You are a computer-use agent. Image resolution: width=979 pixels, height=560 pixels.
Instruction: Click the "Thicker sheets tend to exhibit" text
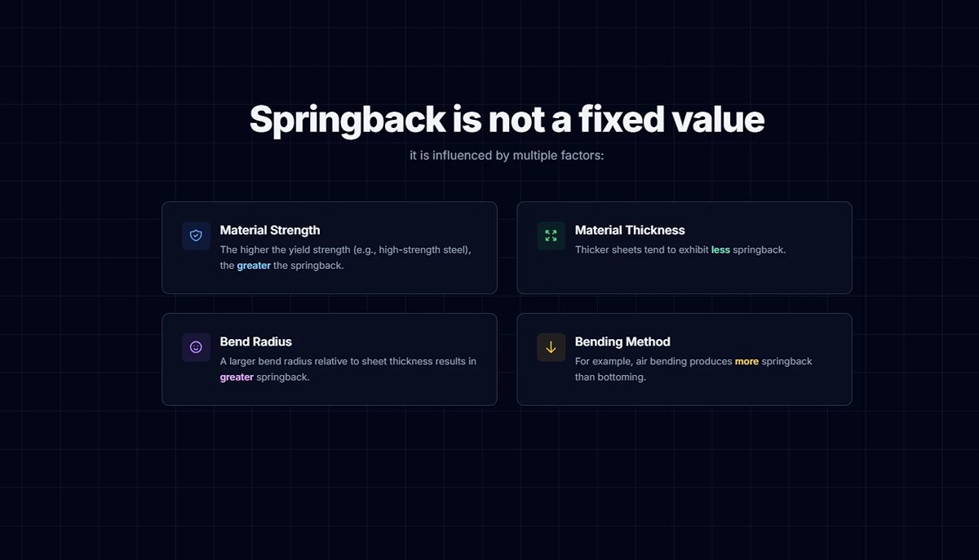641,249
